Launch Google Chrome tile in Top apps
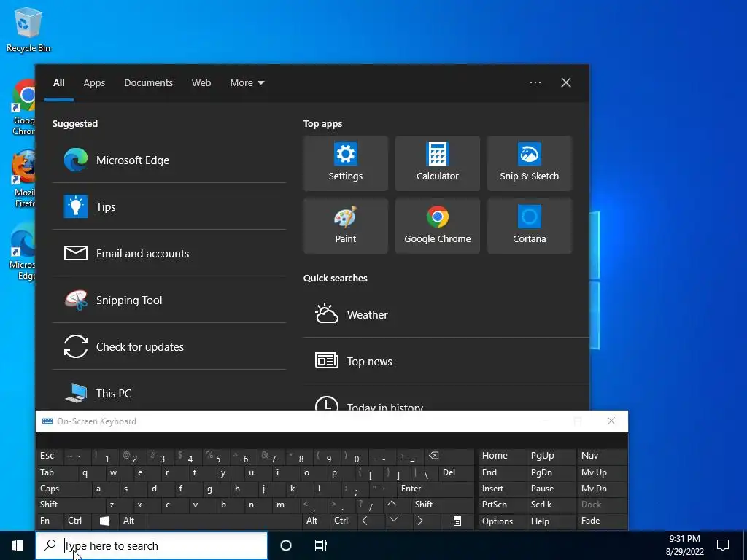Image resolution: width=747 pixels, height=560 pixels. (438, 226)
